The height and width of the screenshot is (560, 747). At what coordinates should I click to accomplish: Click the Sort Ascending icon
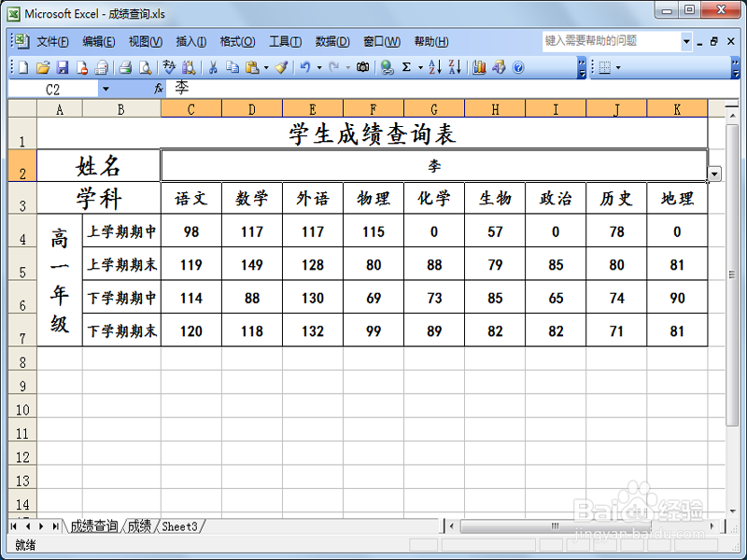[435, 65]
